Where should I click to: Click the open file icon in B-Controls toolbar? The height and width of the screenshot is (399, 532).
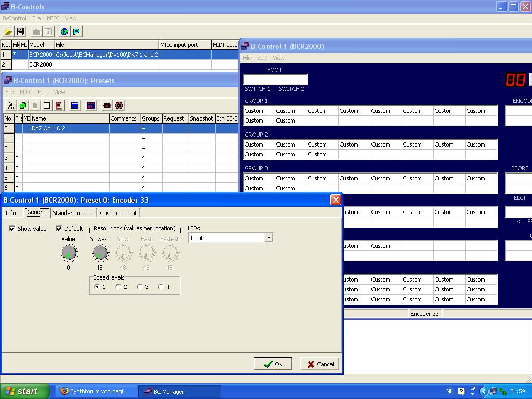[8, 32]
